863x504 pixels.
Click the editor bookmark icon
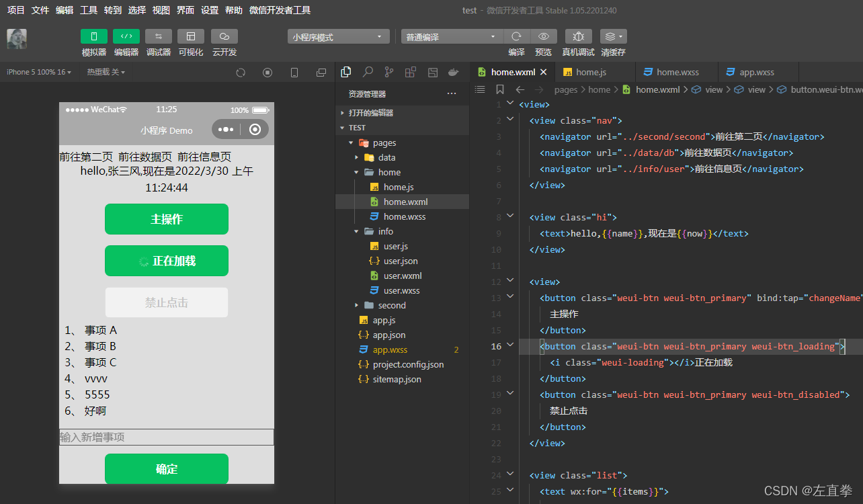pos(499,89)
